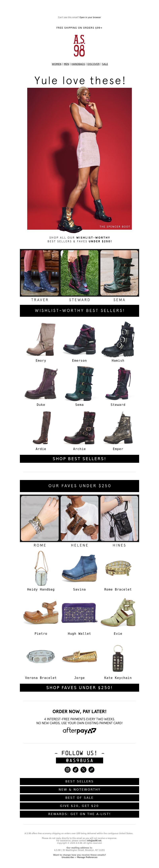Open the REWARDS: GET ON THE A-LIST! button
Image resolution: width=159 pixels, height=868 pixels.
click(x=79, y=814)
